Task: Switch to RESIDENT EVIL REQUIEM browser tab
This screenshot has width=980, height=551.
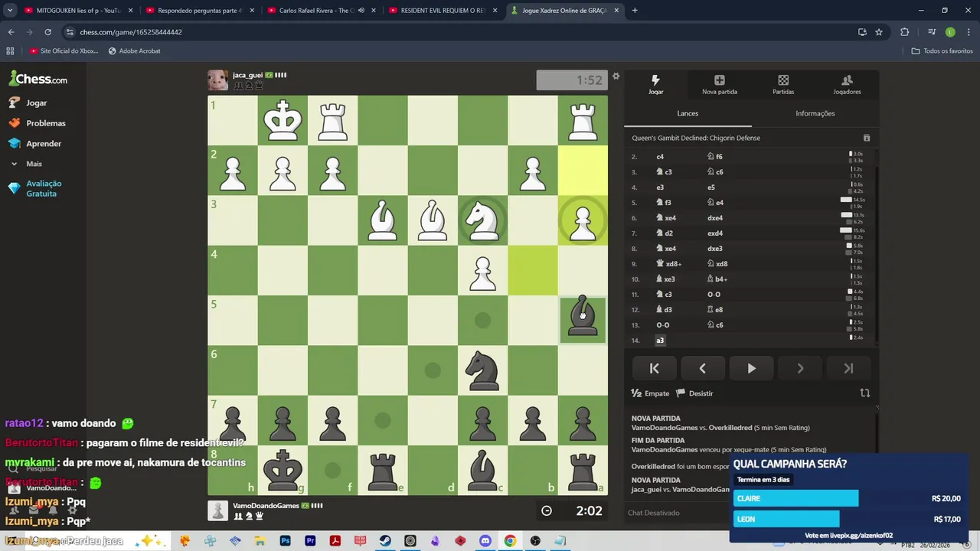Action: coord(441,11)
